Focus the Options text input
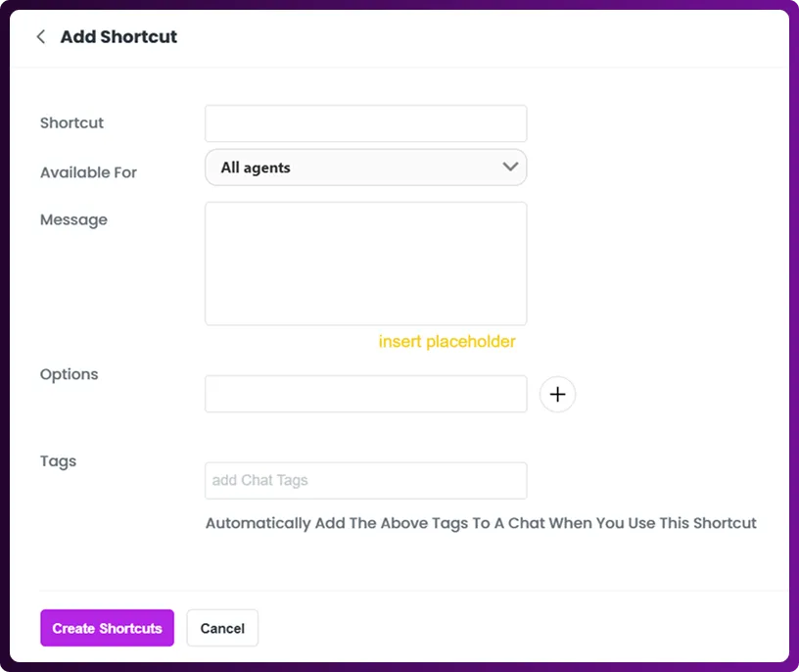The height and width of the screenshot is (672, 799). tap(365, 394)
